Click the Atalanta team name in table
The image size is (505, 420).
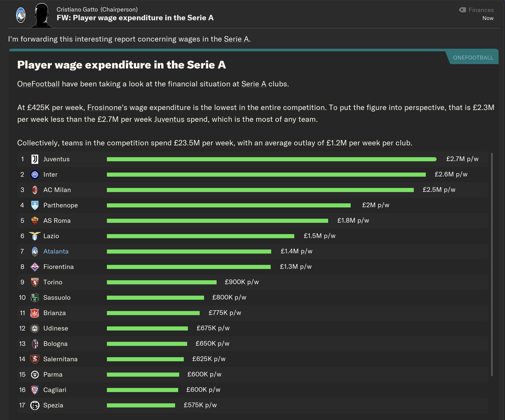[x=56, y=252]
